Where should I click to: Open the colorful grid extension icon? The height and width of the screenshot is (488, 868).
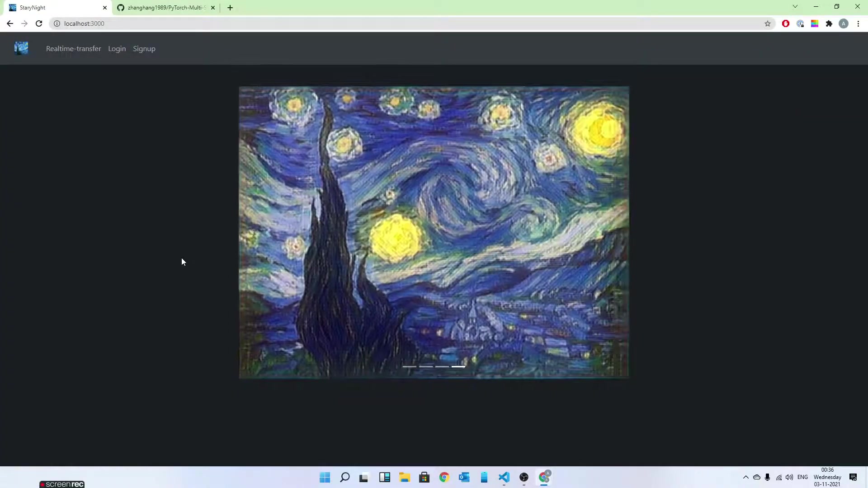pos(815,23)
